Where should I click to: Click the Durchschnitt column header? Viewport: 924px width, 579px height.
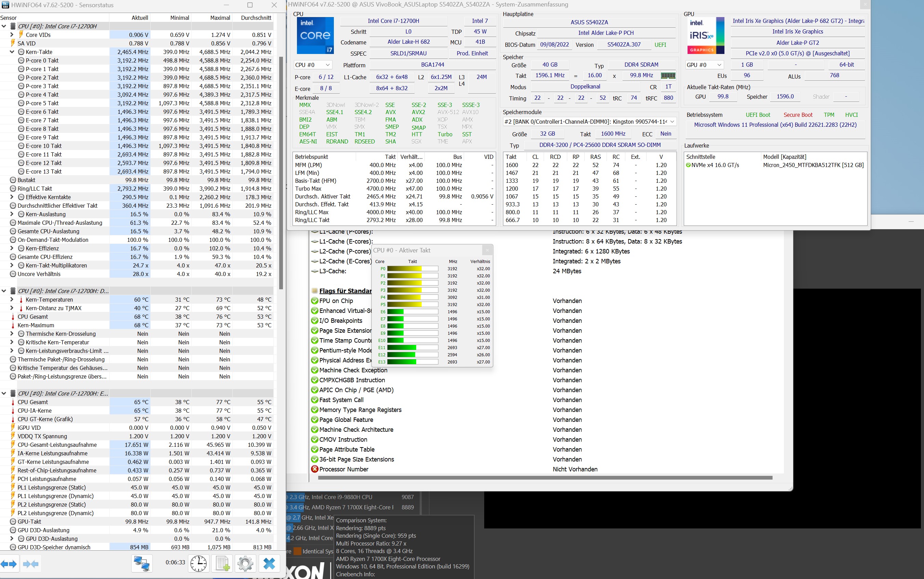[253, 18]
